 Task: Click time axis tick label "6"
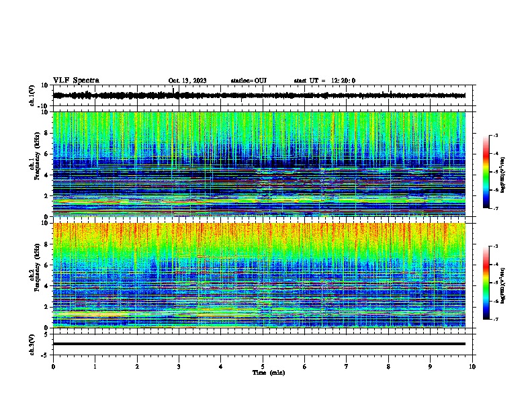coord(305,367)
